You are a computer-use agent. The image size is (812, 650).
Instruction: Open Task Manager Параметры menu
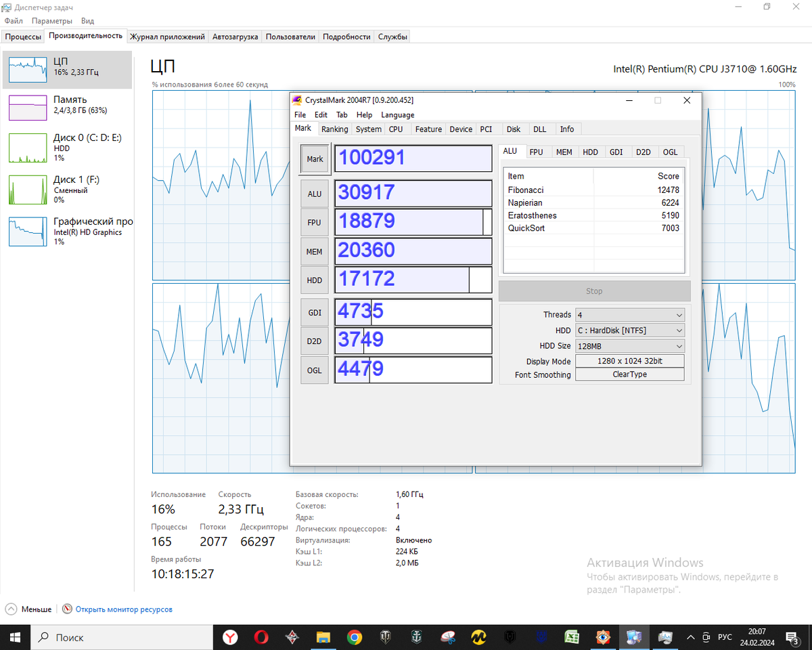click(52, 21)
